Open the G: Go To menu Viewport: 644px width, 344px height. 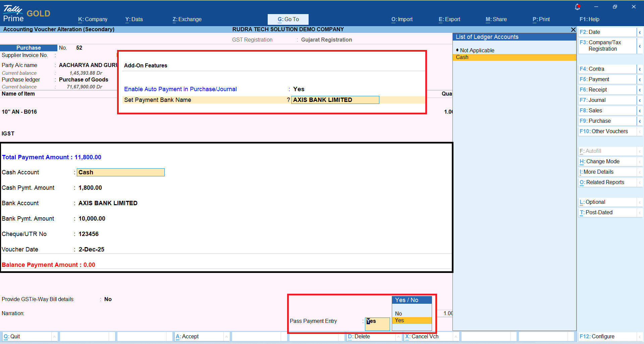(x=288, y=19)
